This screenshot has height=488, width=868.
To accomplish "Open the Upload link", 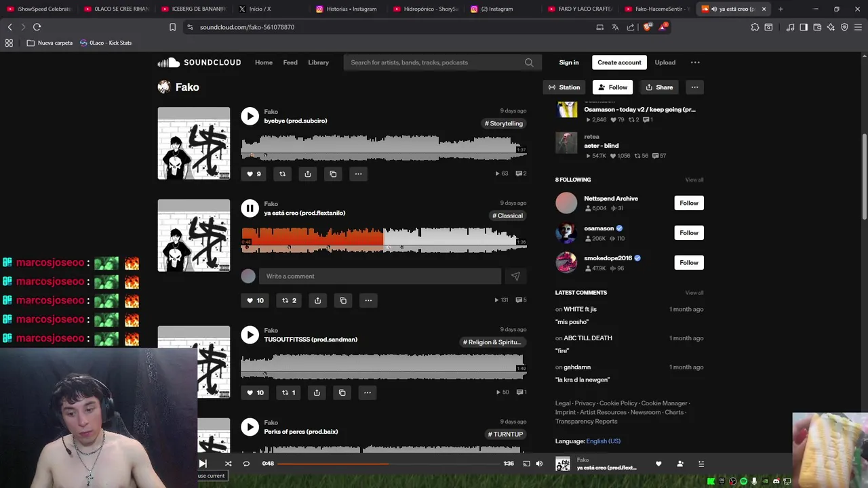I will (x=665, y=62).
